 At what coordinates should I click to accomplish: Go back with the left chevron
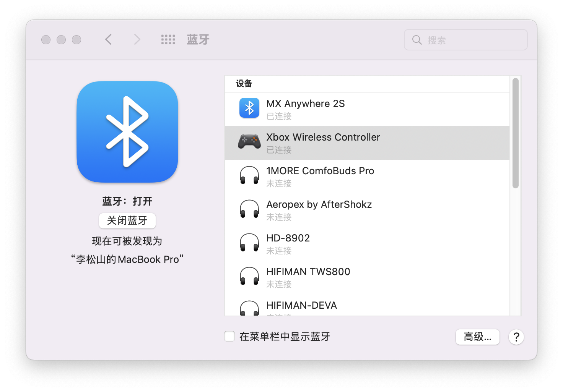[109, 39]
